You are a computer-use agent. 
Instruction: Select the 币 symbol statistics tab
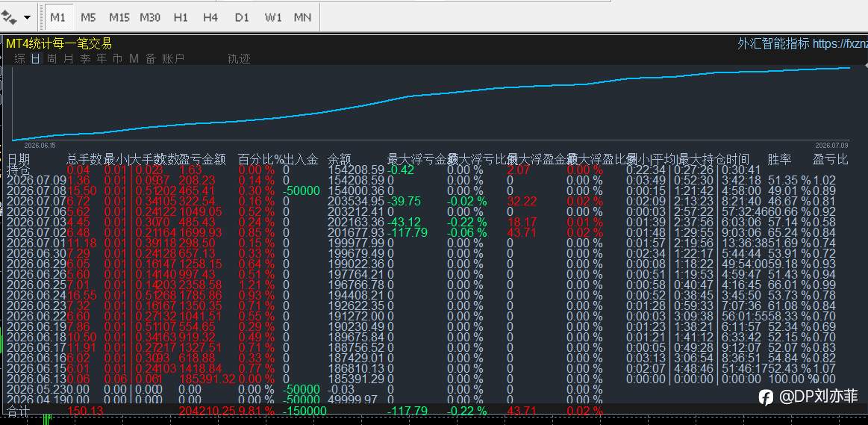[x=117, y=59]
